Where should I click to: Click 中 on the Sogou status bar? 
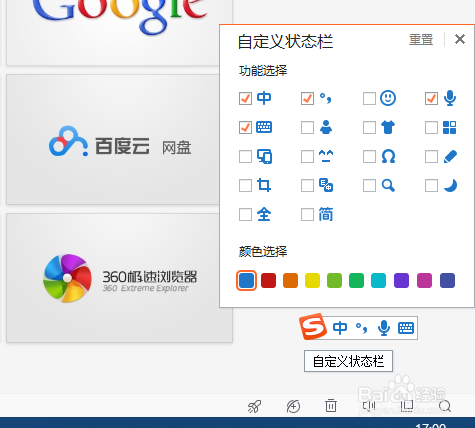[x=340, y=328]
